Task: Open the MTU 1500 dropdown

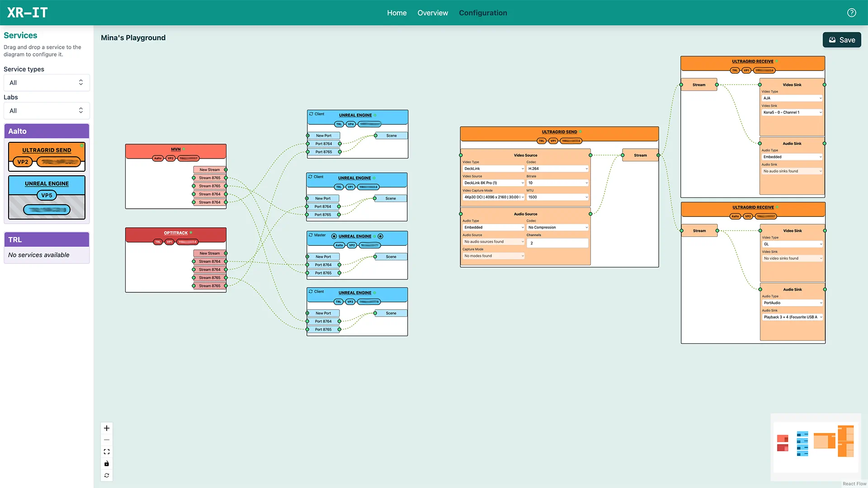Action: (x=558, y=197)
